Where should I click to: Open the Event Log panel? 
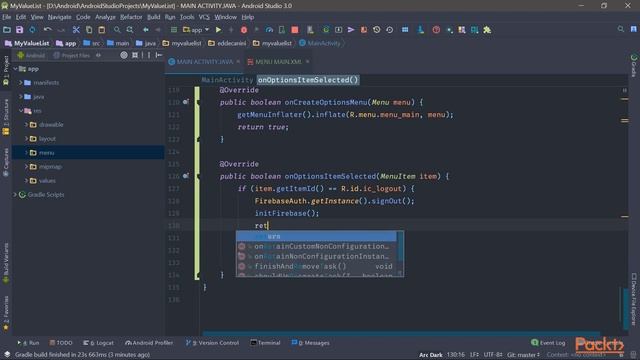pyautogui.click(x=548, y=343)
